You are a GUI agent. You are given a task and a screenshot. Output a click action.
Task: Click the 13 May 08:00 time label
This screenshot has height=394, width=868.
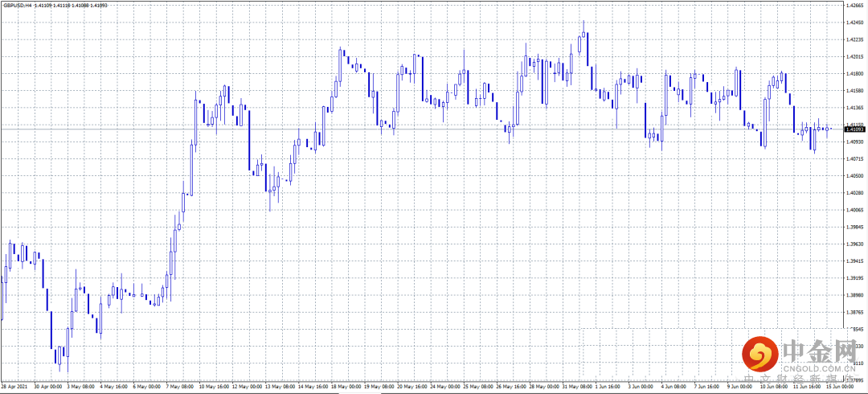tap(280, 386)
